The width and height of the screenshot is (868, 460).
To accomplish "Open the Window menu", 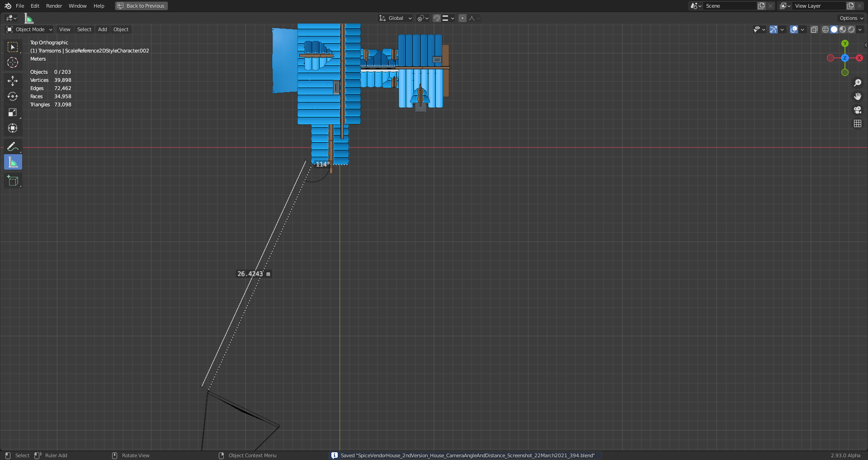I will [77, 6].
